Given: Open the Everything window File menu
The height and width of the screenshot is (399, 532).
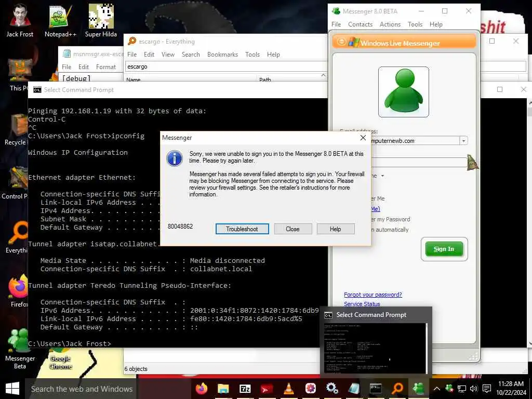Looking at the screenshot, I should click(x=131, y=54).
